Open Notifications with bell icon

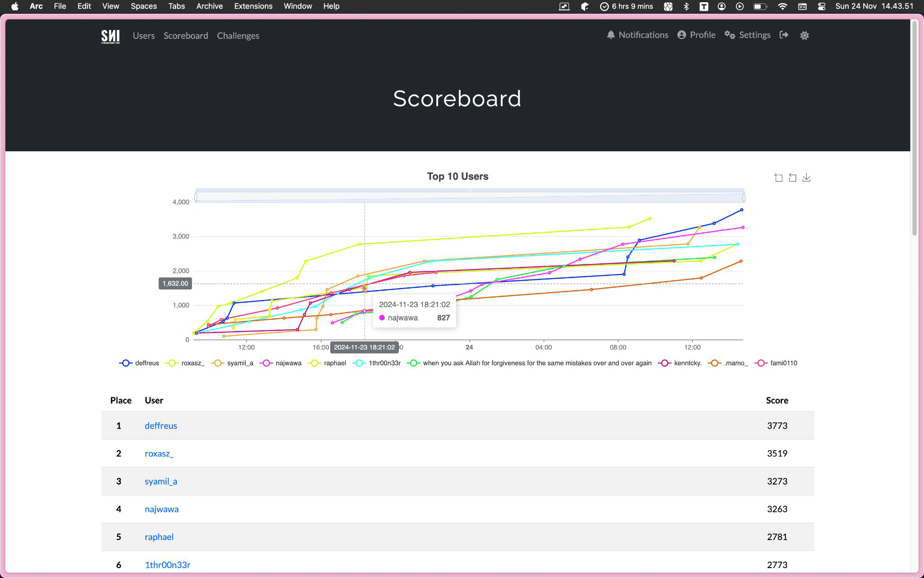pos(637,35)
